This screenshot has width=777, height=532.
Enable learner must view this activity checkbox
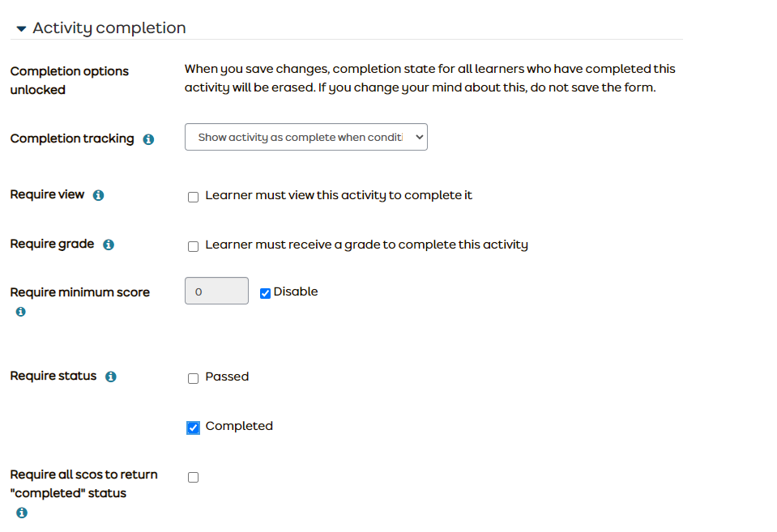[193, 196]
